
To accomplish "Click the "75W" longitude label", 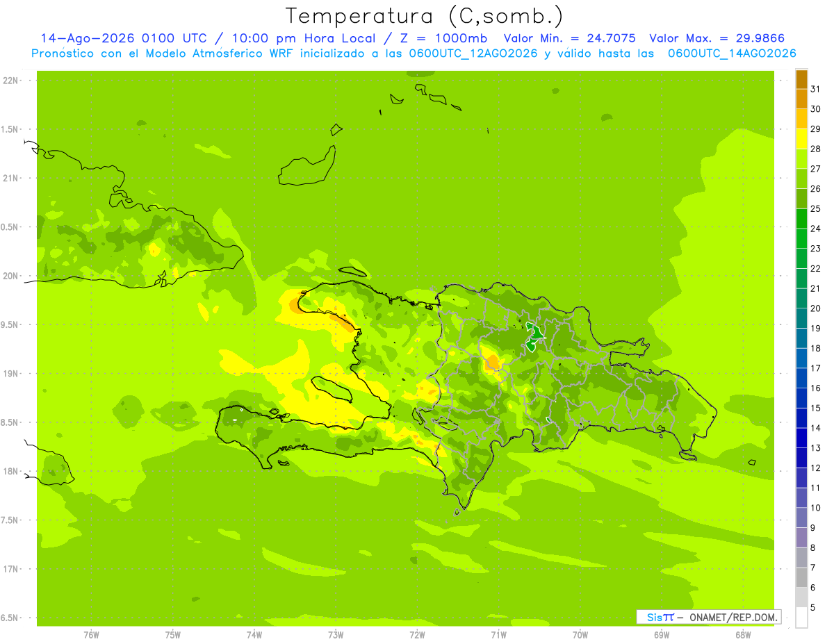I will 173,635.
